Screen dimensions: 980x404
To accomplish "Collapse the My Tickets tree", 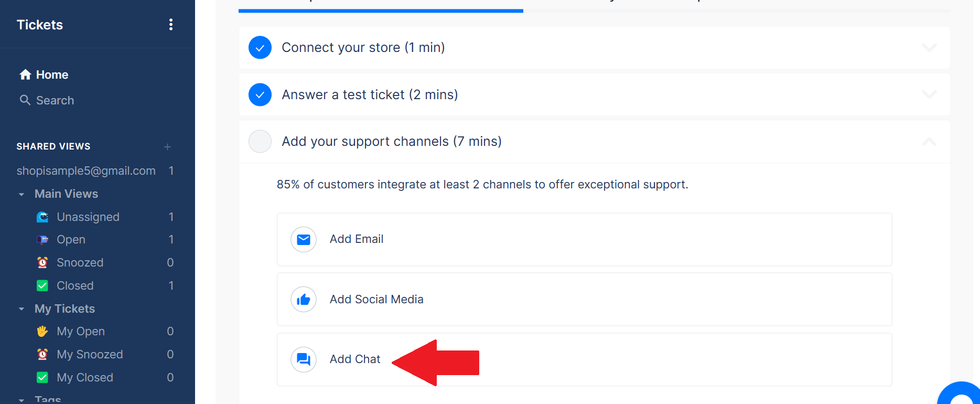I will [21, 309].
